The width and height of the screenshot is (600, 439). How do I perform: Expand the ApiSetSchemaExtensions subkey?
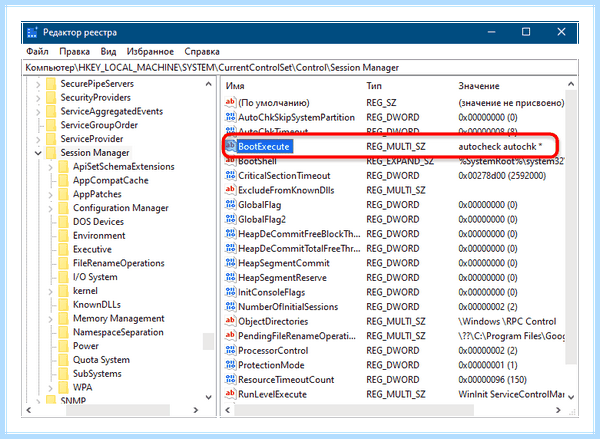point(51,167)
